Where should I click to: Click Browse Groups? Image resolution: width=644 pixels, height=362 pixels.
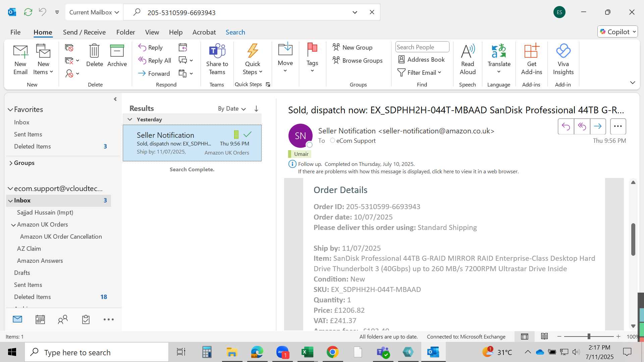coord(358,61)
